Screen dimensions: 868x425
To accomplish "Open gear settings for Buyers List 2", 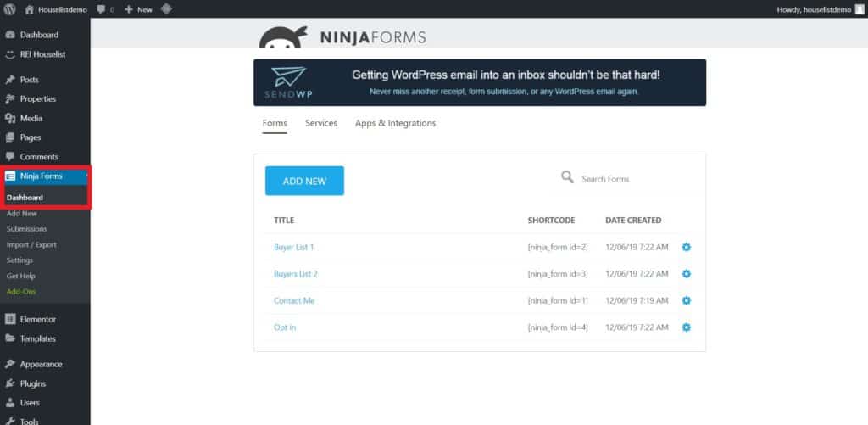I will (x=687, y=274).
